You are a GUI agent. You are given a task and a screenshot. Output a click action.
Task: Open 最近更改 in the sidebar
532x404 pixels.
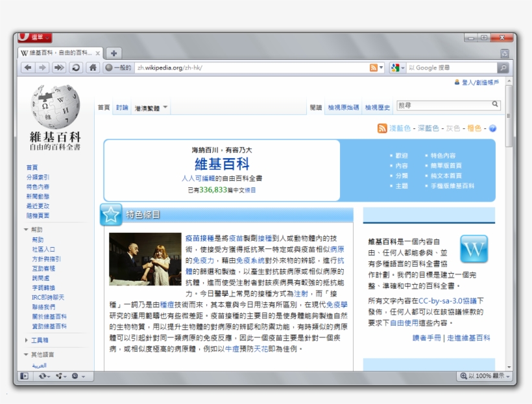click(x=38, y=206)
